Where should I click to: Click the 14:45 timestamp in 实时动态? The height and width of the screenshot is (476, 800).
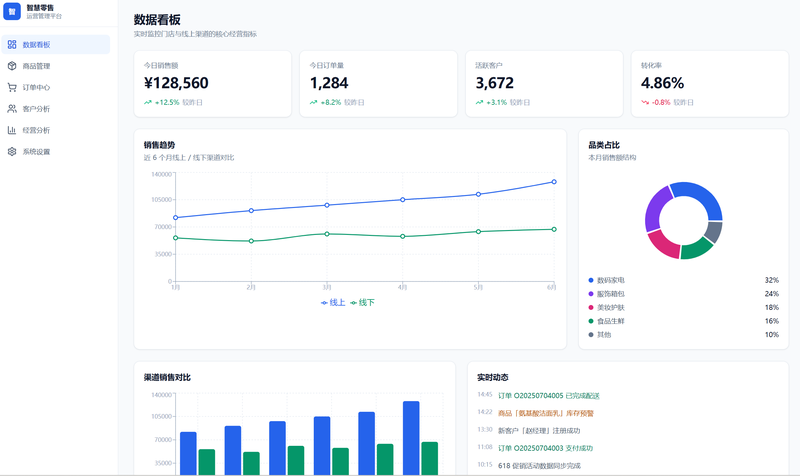tap(485, 394)
